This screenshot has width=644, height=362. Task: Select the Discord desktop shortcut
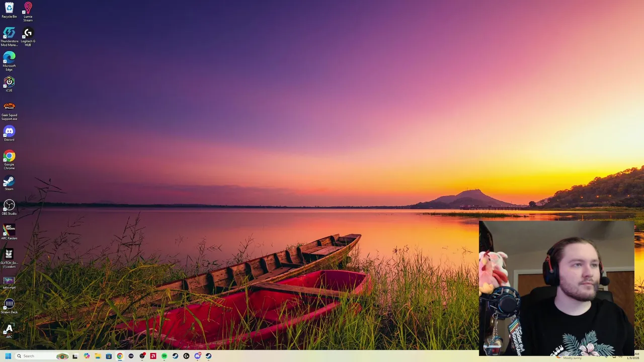tap(9, 133)
